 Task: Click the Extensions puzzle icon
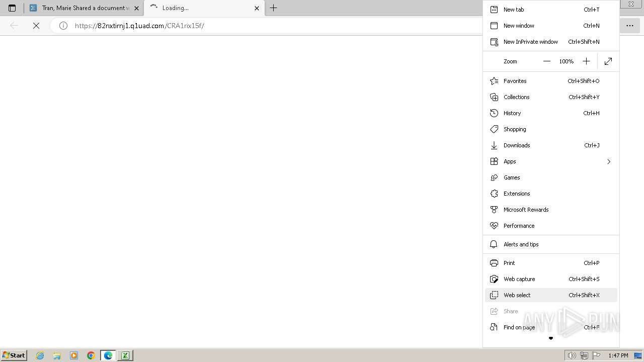pyautogui.click(x=494, y=194)
